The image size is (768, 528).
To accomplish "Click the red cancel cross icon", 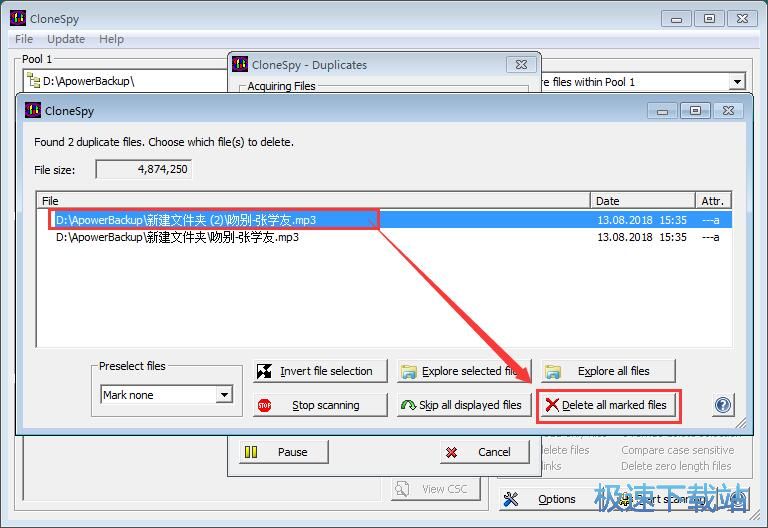I will point(452,453).
